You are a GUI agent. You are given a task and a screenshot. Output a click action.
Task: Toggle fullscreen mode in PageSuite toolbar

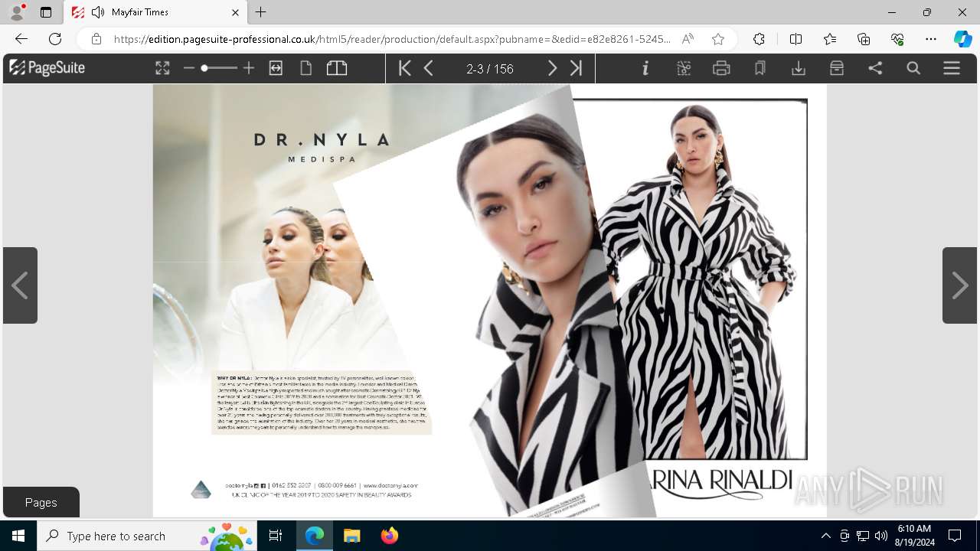(162, 68)
